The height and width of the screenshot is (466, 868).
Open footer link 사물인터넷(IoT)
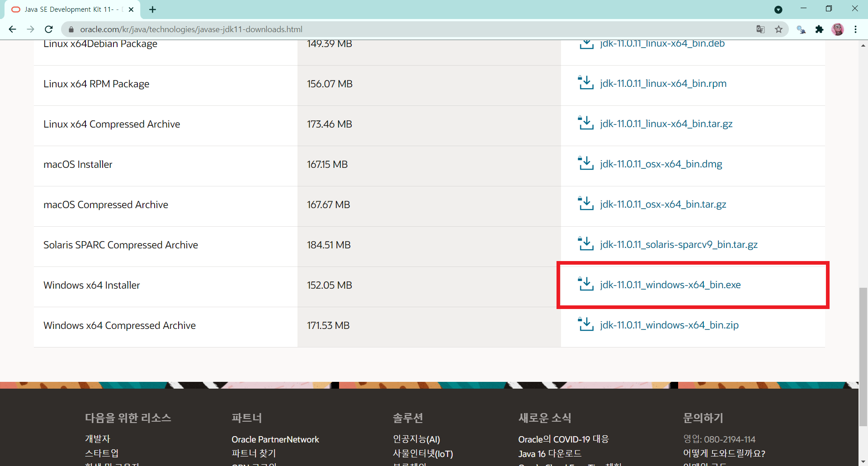tap(423, 453)
